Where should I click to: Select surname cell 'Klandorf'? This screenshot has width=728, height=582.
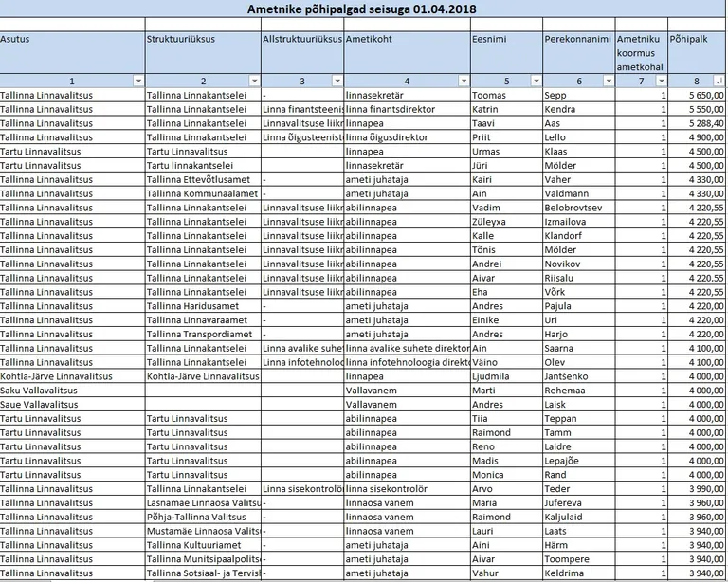pyautogui.click(x=579, y=236)
